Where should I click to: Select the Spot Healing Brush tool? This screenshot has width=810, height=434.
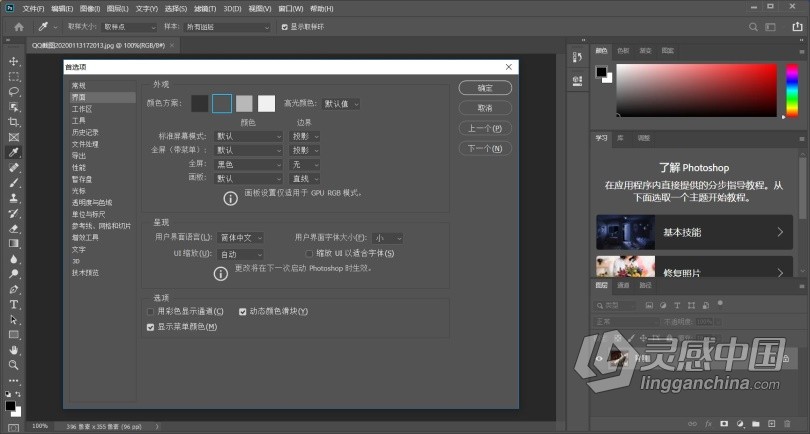click(x=14, y=167)
